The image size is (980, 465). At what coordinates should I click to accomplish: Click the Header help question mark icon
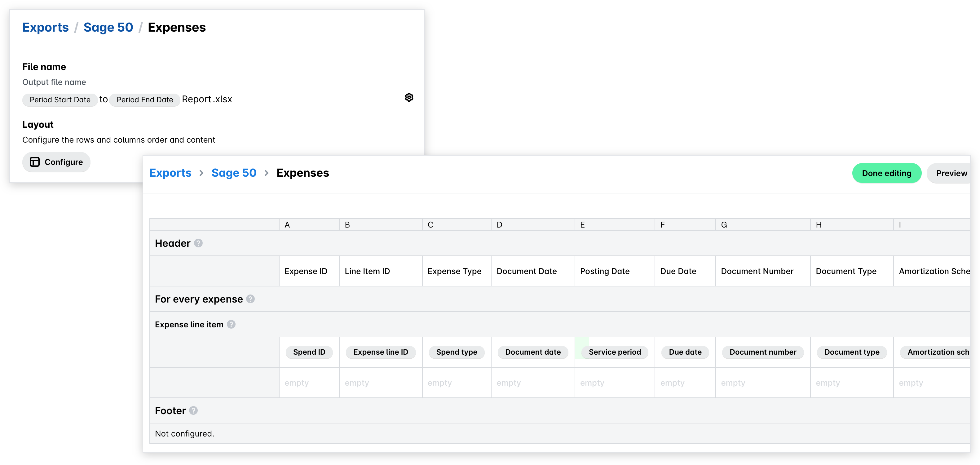coord(198,243)
